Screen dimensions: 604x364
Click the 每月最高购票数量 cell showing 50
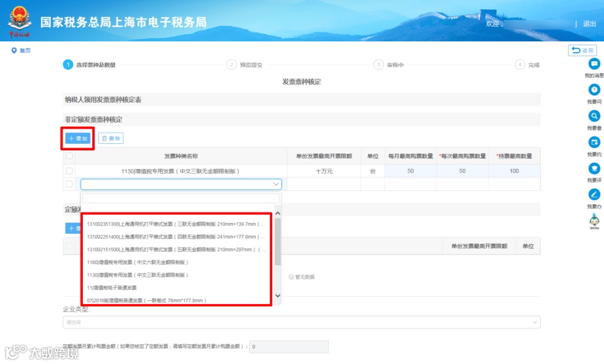[410, 171]
